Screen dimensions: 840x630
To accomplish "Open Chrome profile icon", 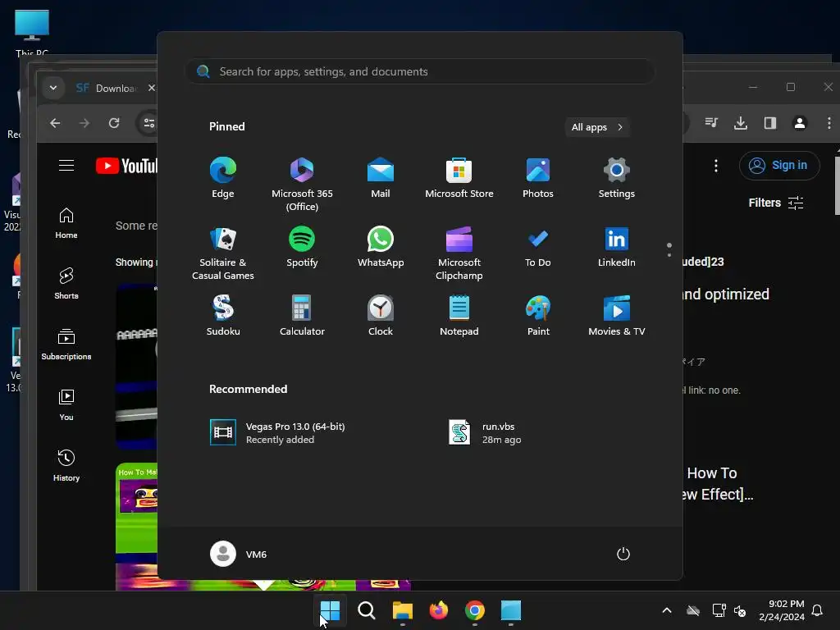I will (x=800, y=123).
